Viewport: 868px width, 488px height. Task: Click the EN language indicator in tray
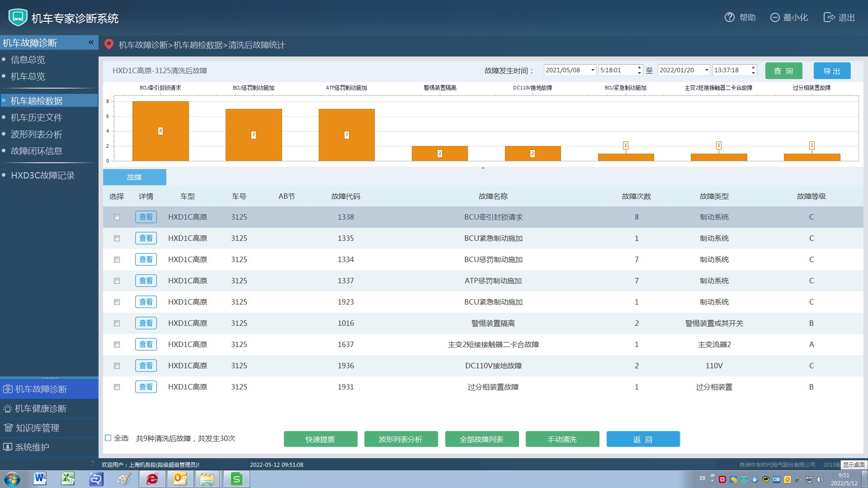pyautogui.click(x=703, y=478)
